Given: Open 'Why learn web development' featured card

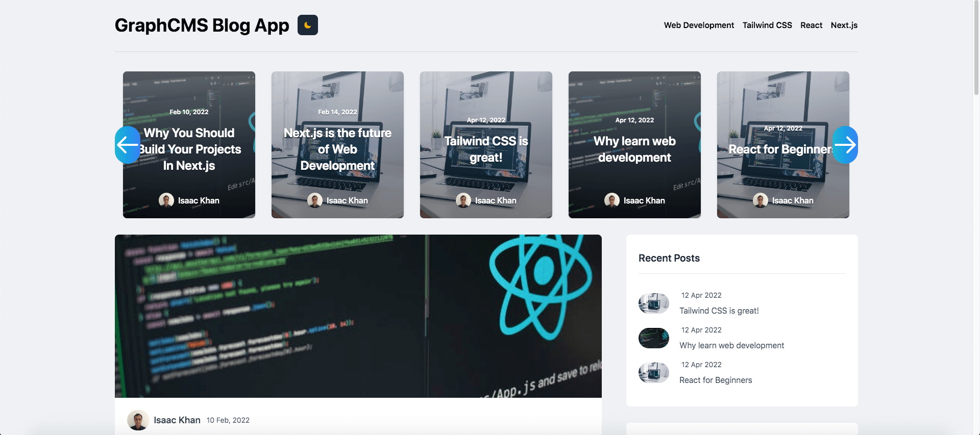Looking at the screenshot, I should 634,149.
